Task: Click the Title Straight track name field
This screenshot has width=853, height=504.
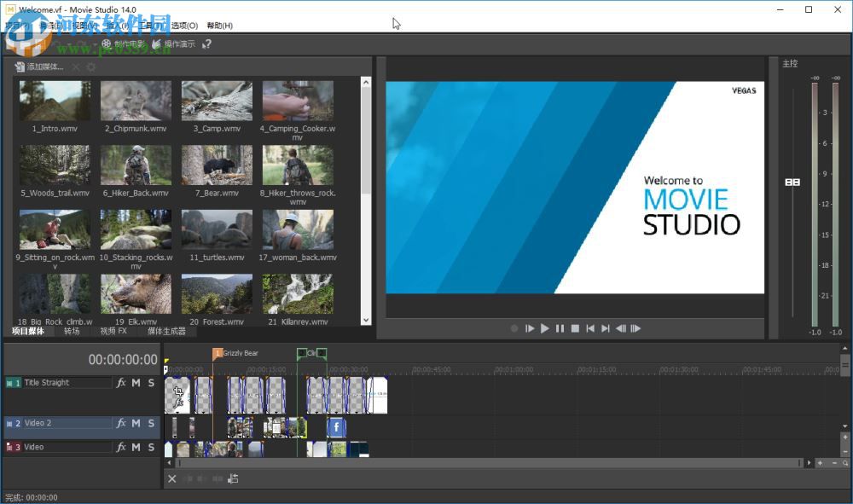Action: click(67, 383)
